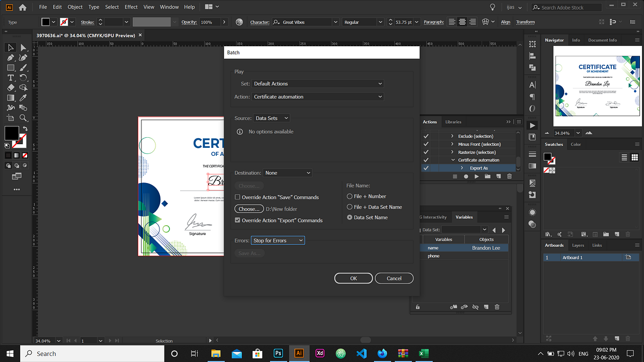Select the Selection tool

tap(10, 47)
